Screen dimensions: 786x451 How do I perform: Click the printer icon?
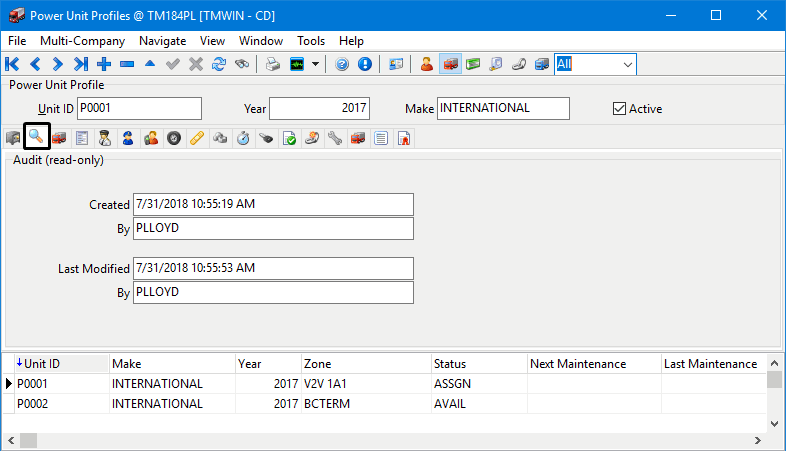click(x=272, y=64)
